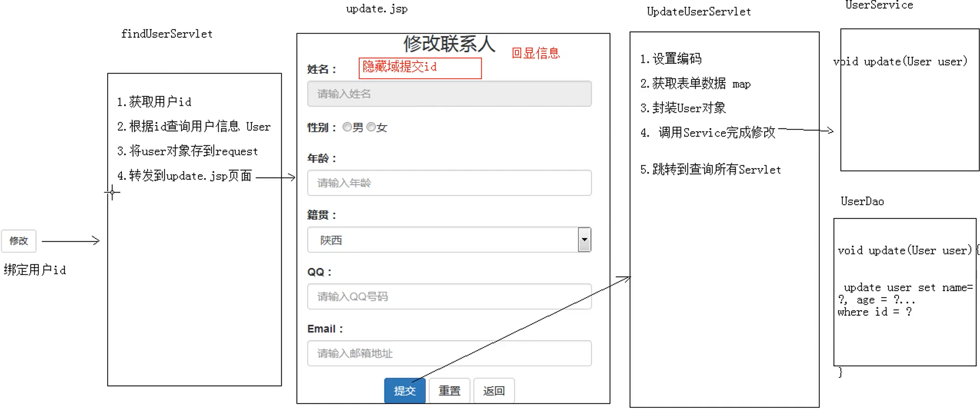Click into the 请输入年龄 age field
980x409 pixels.
[449, 183]
